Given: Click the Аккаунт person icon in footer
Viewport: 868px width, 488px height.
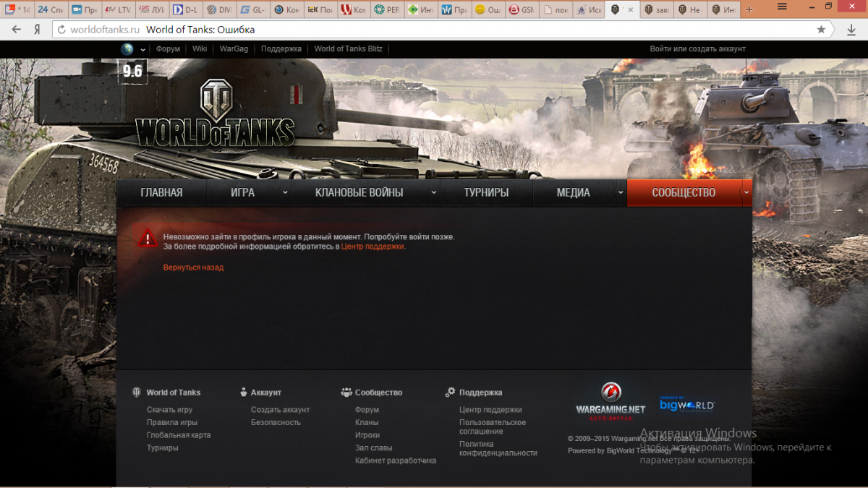Looking at the screenshot, I should pos(244,392).
